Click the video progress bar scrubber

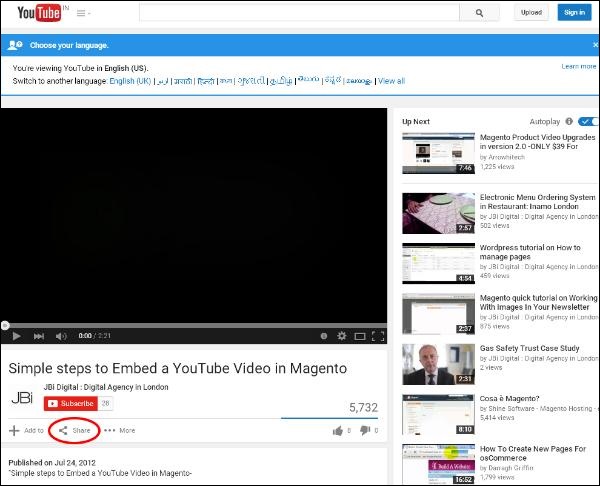pyautogui.click(x=5, y=325)
